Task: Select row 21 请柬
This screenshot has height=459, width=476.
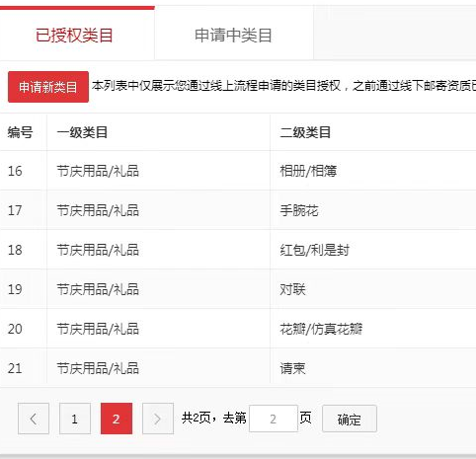Action: (238, 368)
